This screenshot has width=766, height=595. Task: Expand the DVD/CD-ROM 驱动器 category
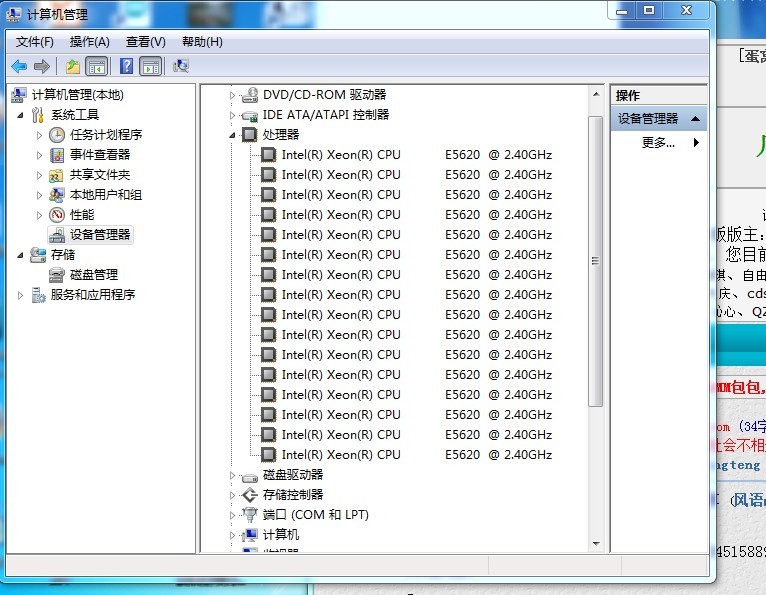[x=232, y=95]
